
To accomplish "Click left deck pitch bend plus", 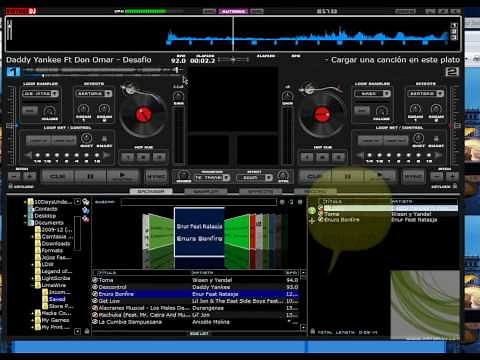I will pyautogui.click(x=30, y=176).
